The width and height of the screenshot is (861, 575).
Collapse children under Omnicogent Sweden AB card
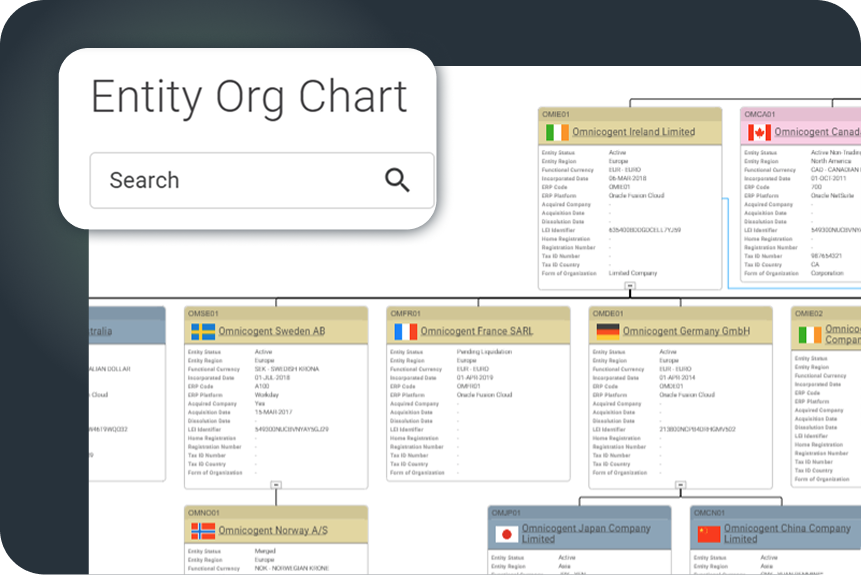pyautogui.click(x=276, y=485)
